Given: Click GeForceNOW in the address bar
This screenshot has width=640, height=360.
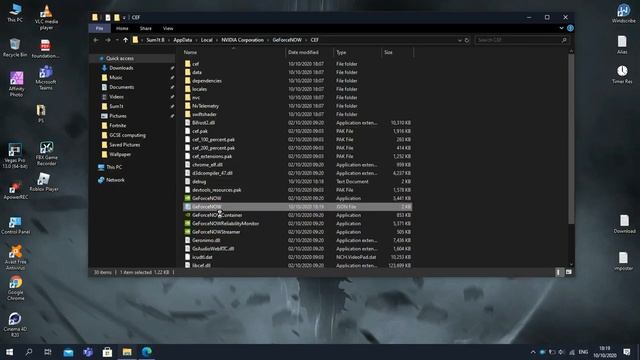Looking at the screenshot, I should pos(287,40).
